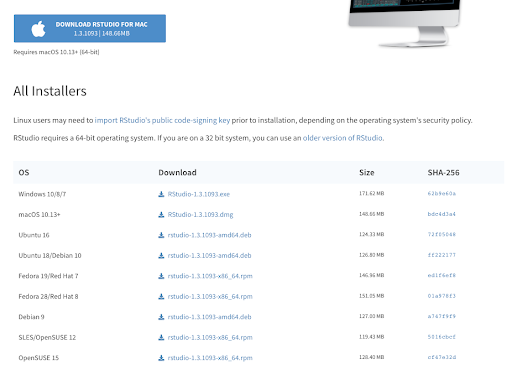The image size is (512, 369).
Task: Download RStudio-1.3.1093.exe for Windows
Action: (199, 194)
